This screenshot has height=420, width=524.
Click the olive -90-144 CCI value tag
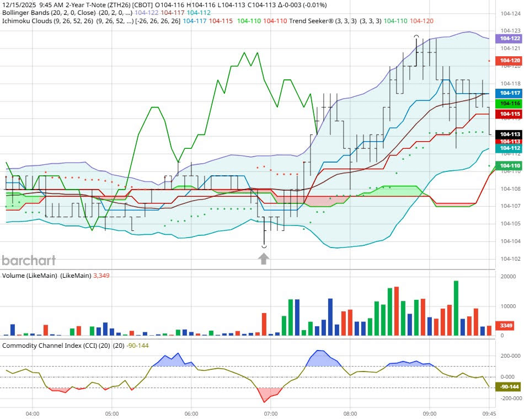pos(509,387)
